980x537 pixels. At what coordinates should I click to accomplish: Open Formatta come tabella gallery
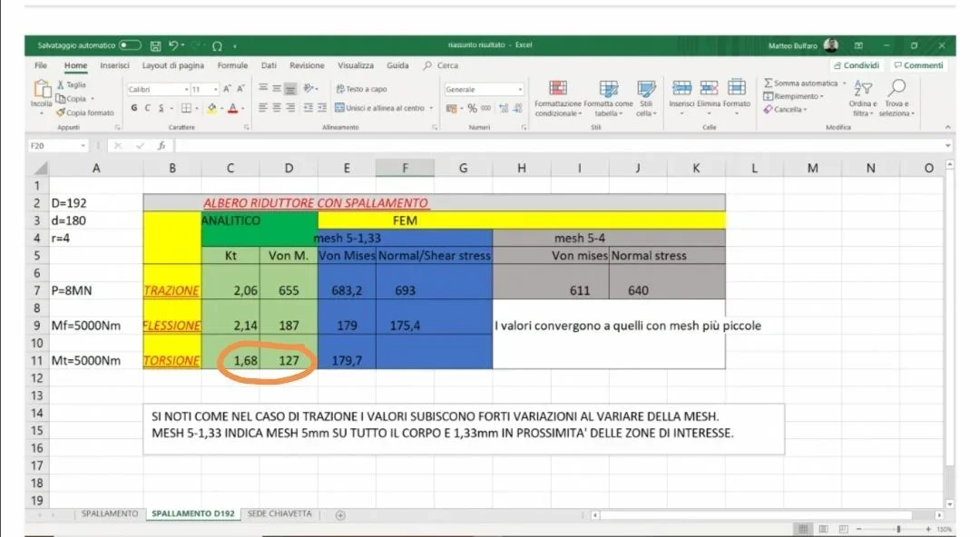pyautogui.click(x=608, y=99)
